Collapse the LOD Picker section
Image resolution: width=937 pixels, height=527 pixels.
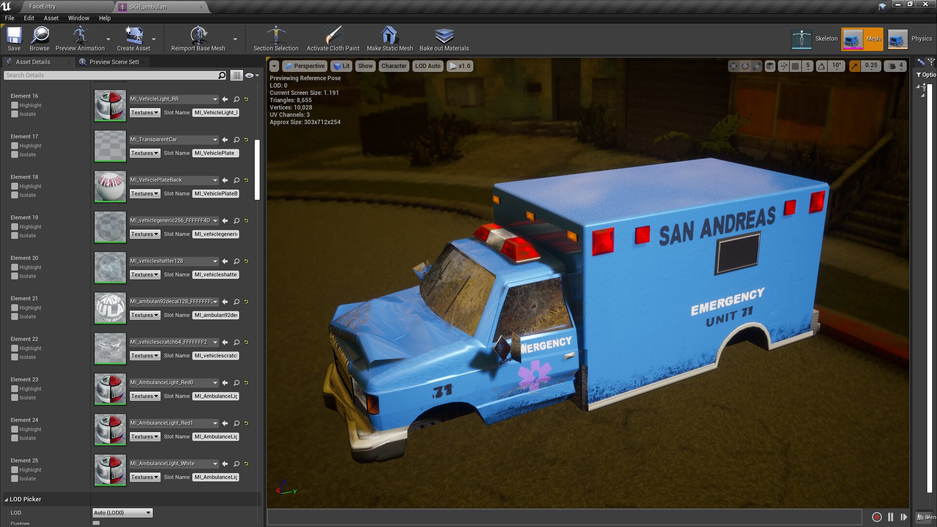click(6, 499)
